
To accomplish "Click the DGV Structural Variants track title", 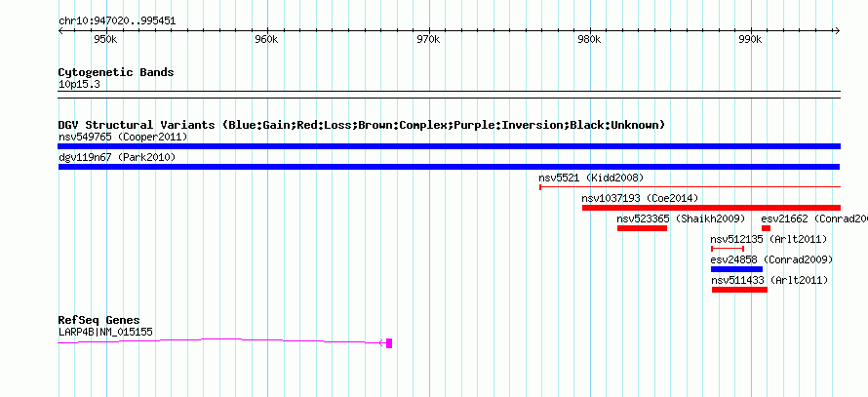I will point(362,125).
